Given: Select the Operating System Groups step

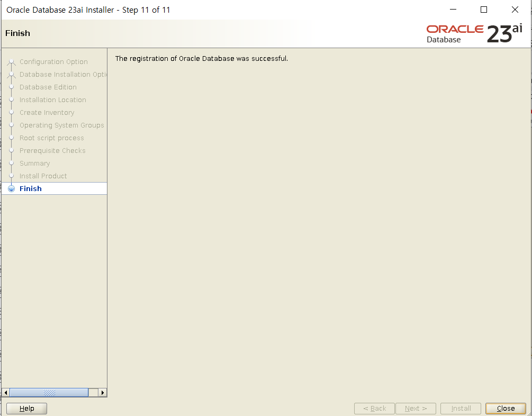Looking at the screenshot, I should coord(62,125).
